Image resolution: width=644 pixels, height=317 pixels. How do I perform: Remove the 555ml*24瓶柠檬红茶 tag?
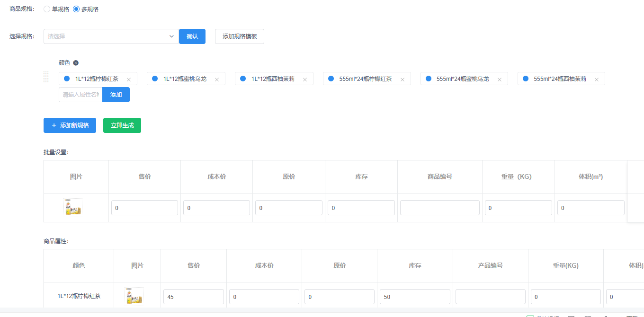point(402,79)
